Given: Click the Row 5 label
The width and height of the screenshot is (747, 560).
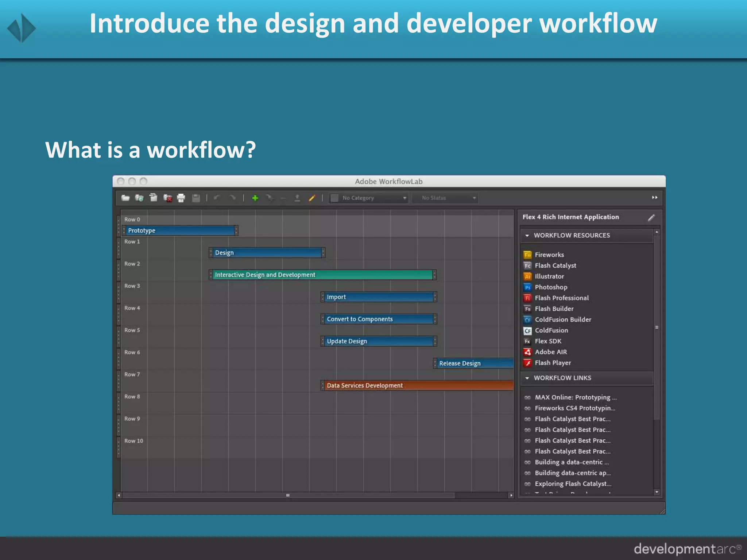Looking at the screenshot, I should (x=132, y=330).
